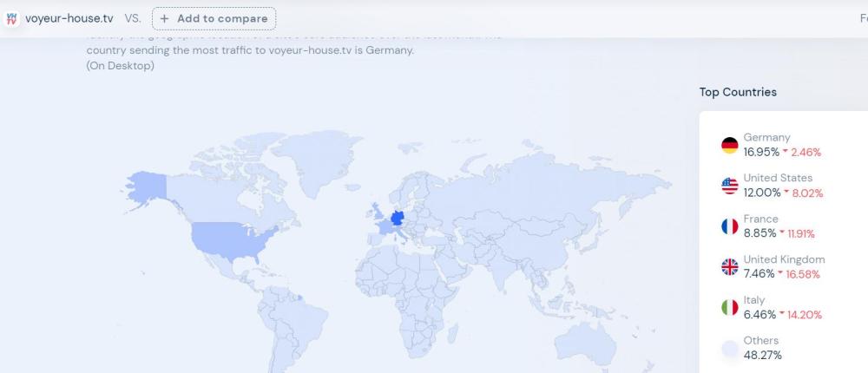Select the Italy label in Top Countries
868x373 pixels.
[753, 300]
